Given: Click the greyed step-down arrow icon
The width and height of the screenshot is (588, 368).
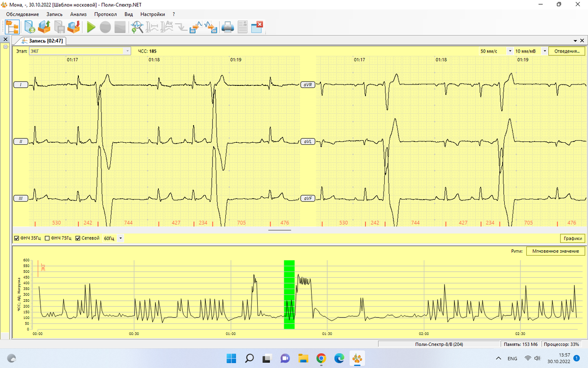Looking at the screenshot, I should [x=182, y=27].
